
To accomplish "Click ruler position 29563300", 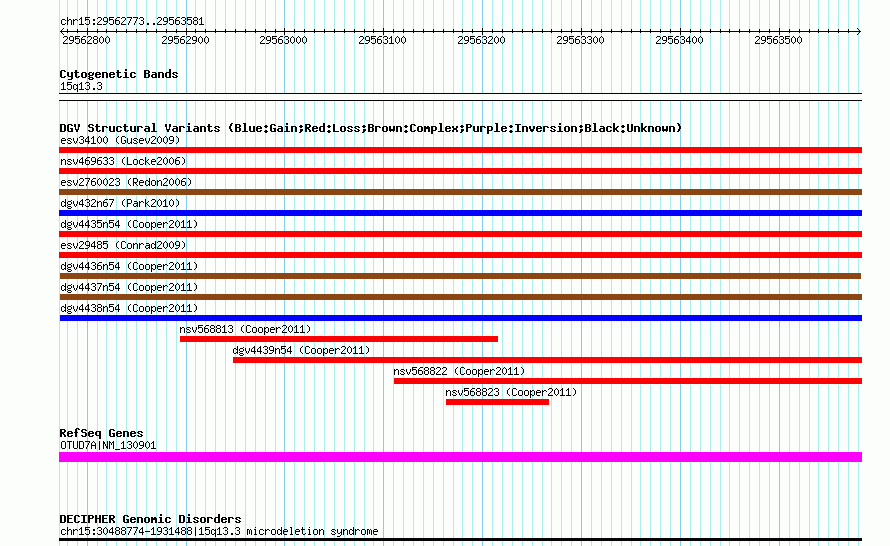I will [x=580, y=40].
